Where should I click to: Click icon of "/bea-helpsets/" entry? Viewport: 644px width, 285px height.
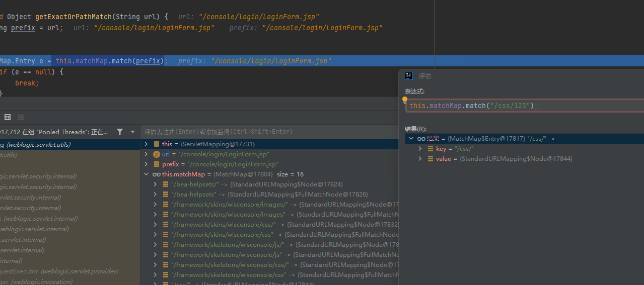[x=166, y=184]
